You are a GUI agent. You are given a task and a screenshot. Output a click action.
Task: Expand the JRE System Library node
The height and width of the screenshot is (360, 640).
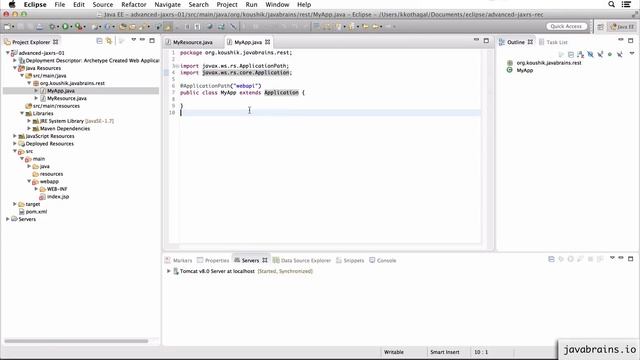(29, 121)
